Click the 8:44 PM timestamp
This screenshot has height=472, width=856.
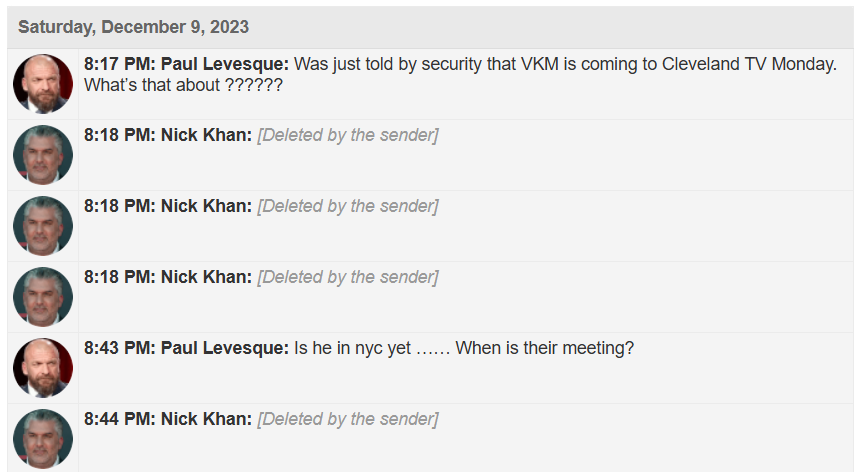click(x=116, y=419)
